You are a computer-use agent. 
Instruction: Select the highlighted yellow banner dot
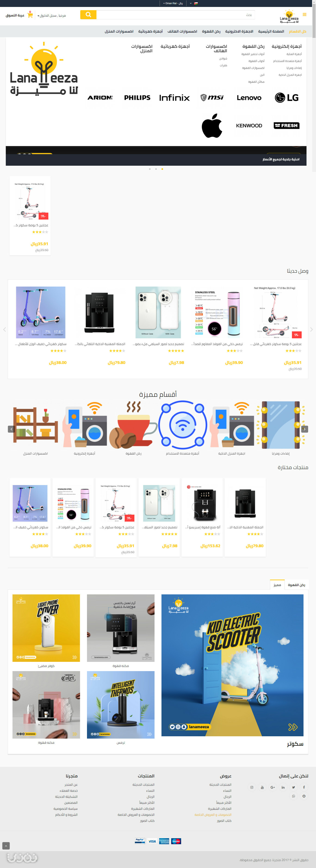click(x=162, y=169)
